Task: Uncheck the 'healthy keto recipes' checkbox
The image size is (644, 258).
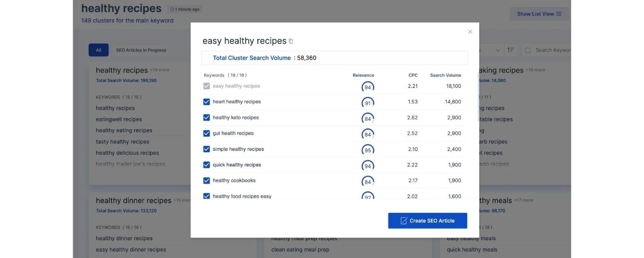Action: [x=207, y=117]
